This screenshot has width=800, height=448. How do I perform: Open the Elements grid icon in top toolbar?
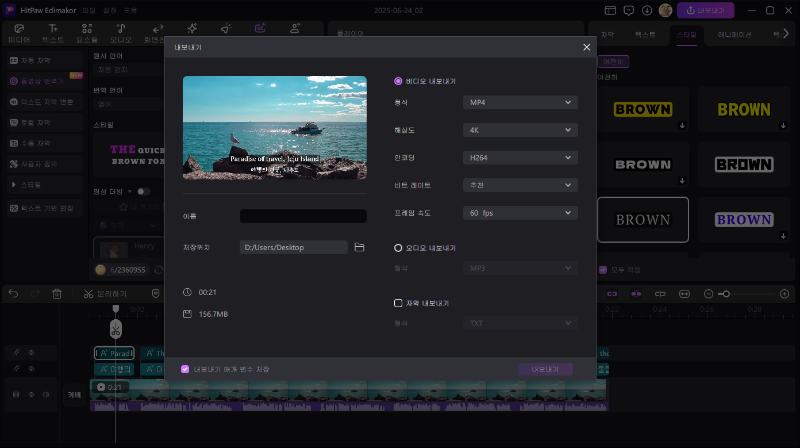[x=87, y=29]
